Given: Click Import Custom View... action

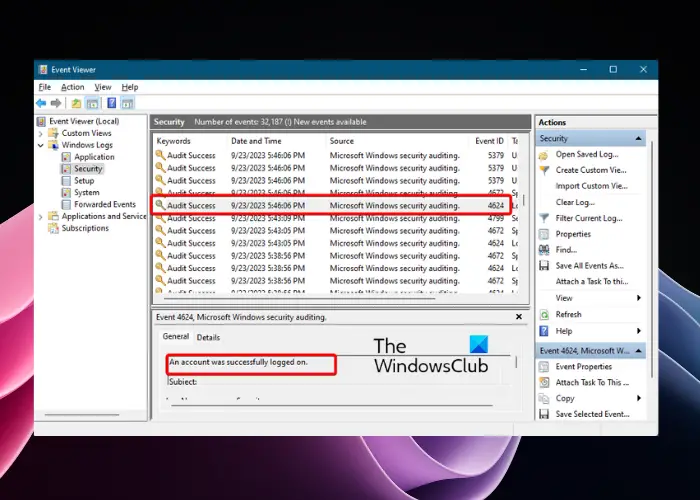Looking at the screenshot, I should coord(592,186).
